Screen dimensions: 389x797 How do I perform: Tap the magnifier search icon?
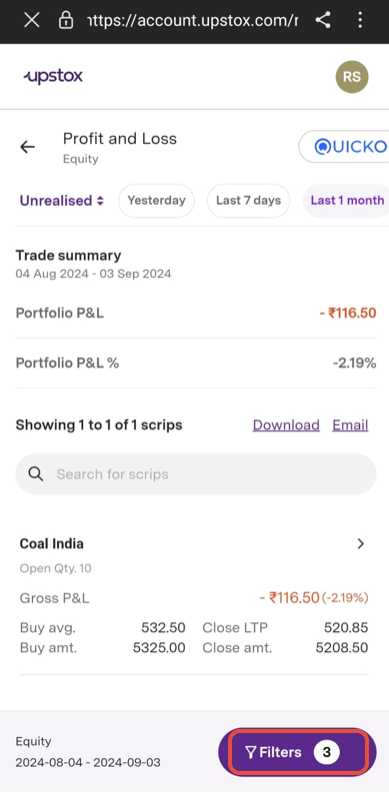tap(36, 474)
